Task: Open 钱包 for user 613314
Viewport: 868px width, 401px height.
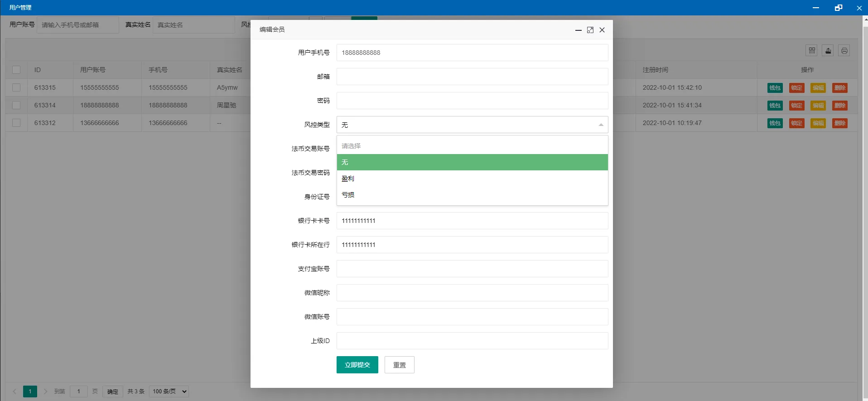Action: pyautogui.click(x=775, y=106)
